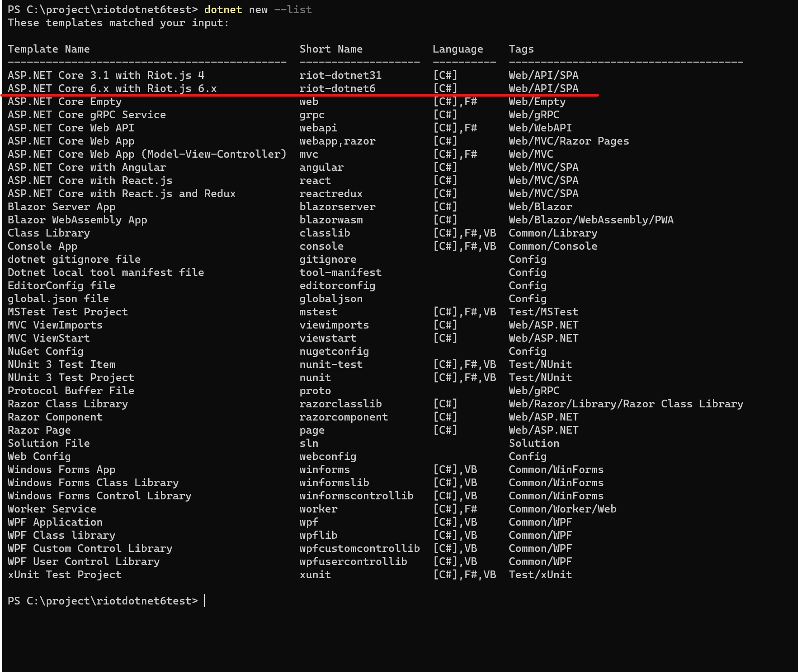Image resolution: width=798 pixels, height=672 pixels.
Task: Select the short name 'react'
Action: pos(315,180)
